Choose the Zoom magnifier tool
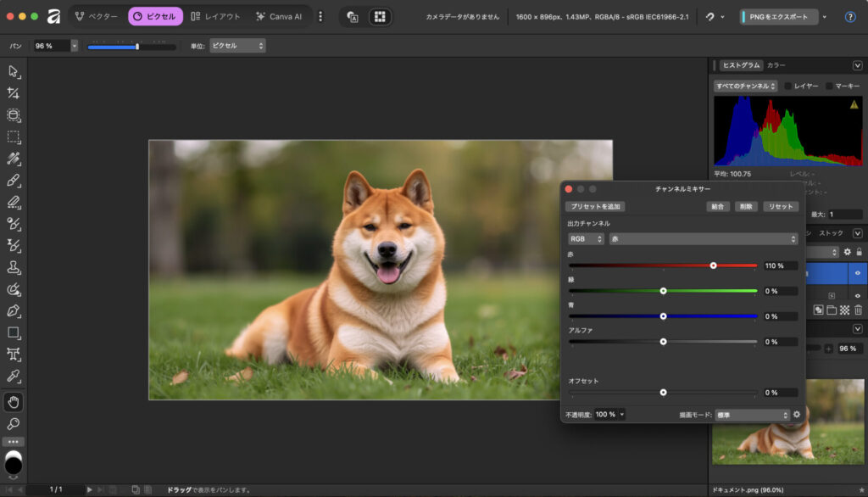868x497 pixels. (x=14, y=423)
